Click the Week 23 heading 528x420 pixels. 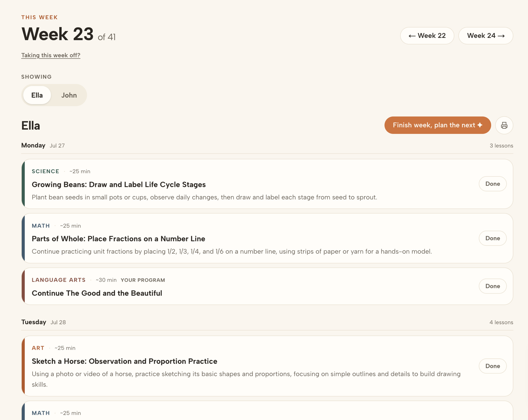57,34
